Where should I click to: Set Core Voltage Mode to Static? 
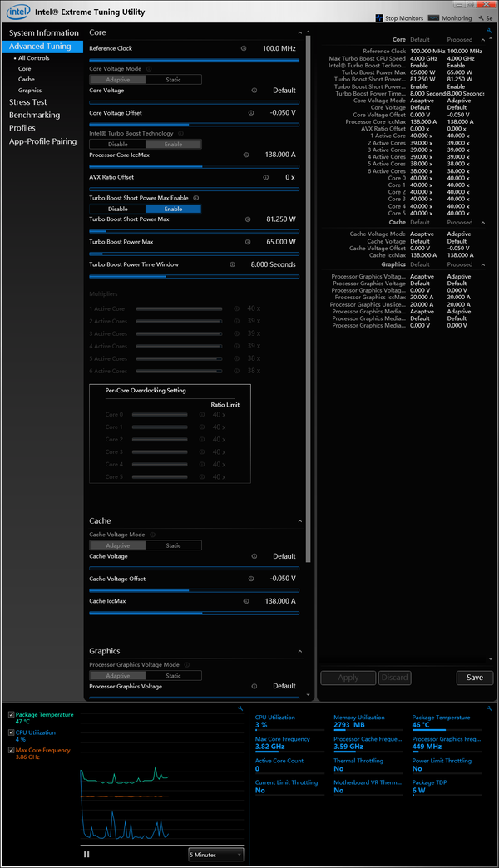pyautogui.click(x=173, y=80)
